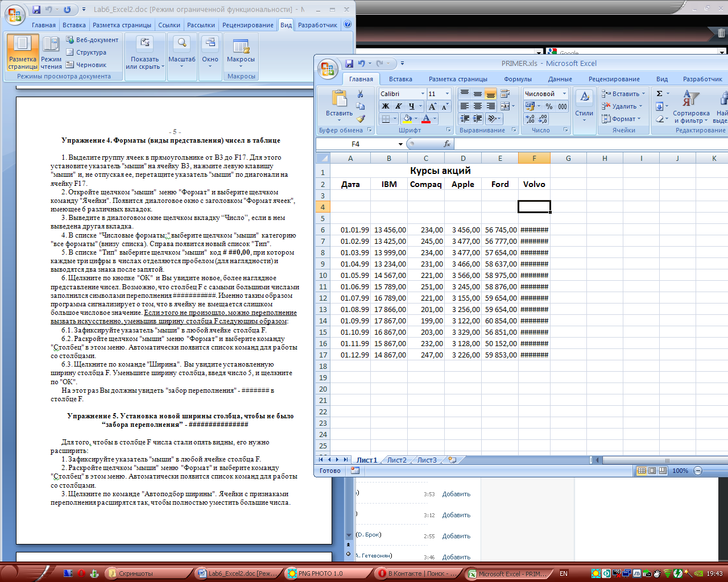Open the font size 11 dropdown
This screenshot has width=728, height=582.
click(447, 94)
